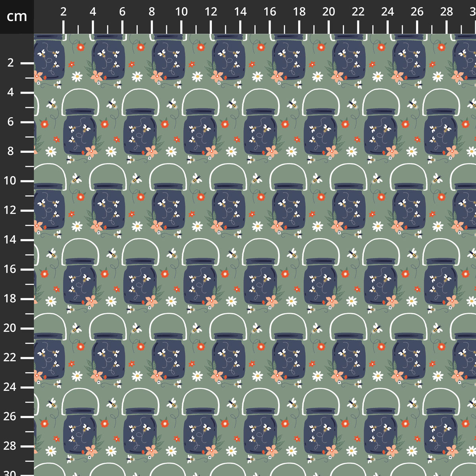Click the 16 mark on top ruler
Image resolution: width=476 pixels, height=476 pixels.
point(270,12)
